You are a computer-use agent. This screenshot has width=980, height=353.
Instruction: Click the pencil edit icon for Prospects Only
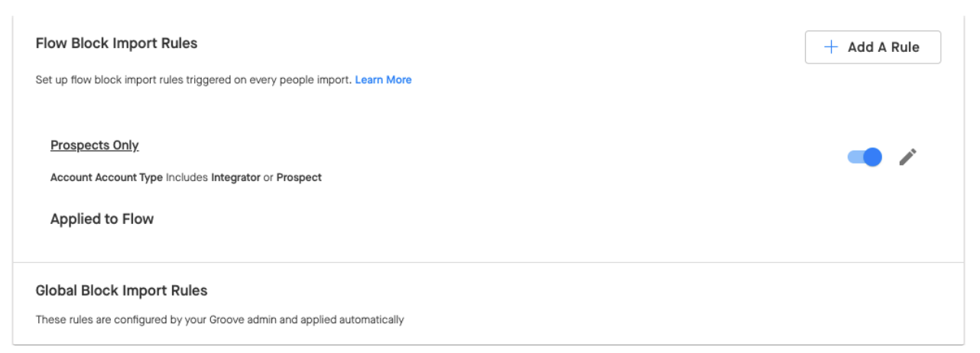coord(907,157)
